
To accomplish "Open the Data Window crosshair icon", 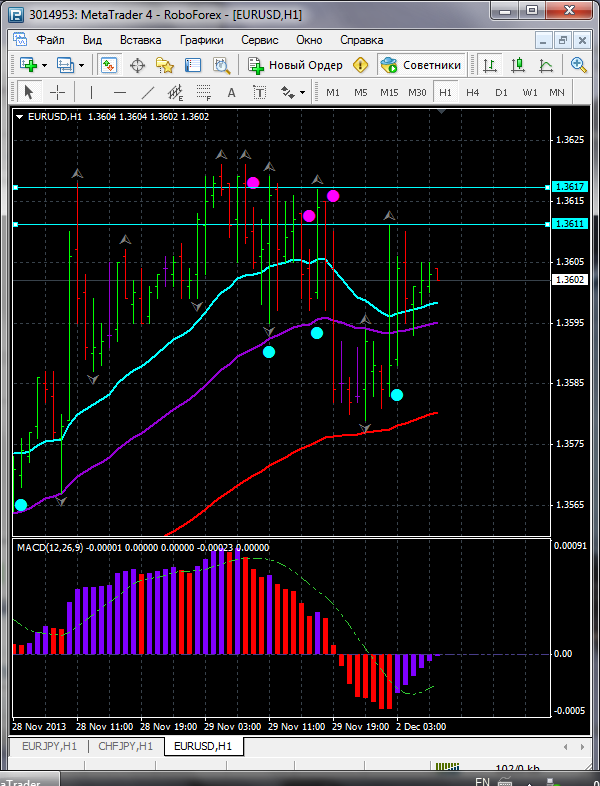I will [x=137, y=65].
